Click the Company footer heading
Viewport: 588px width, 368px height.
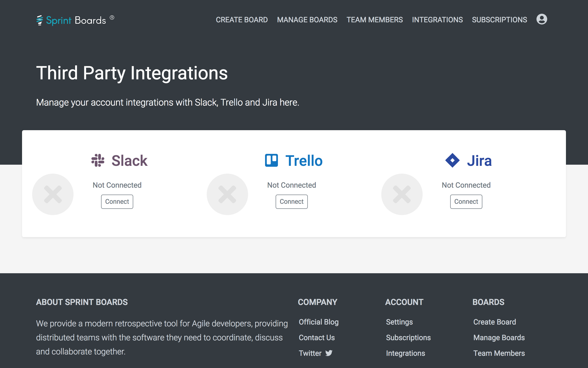[318, 302]
